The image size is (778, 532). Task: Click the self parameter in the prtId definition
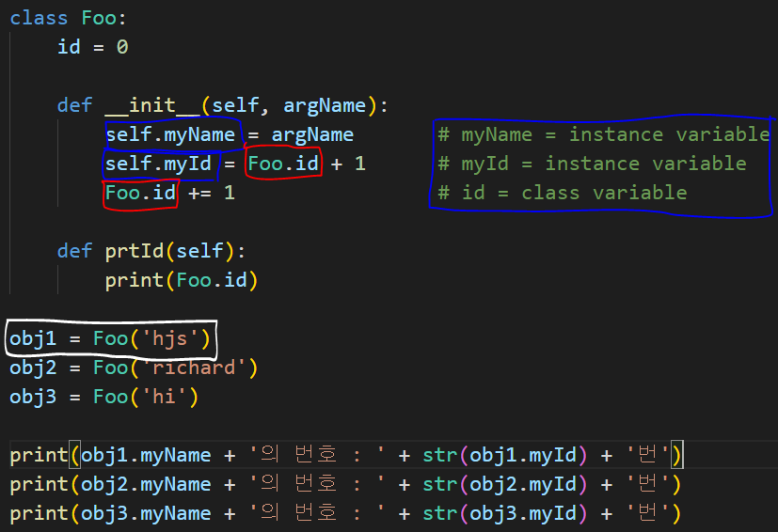[199, 251]
